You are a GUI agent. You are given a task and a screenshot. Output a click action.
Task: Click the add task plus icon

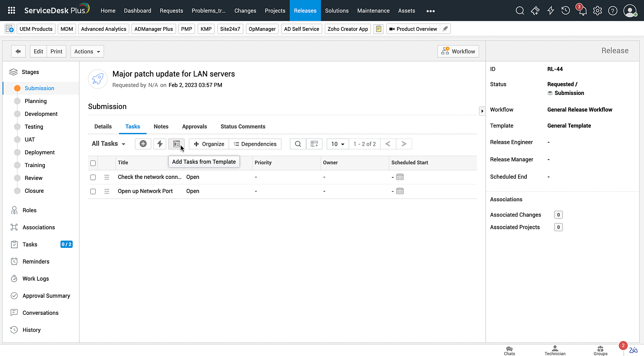(x=143, y=144)
